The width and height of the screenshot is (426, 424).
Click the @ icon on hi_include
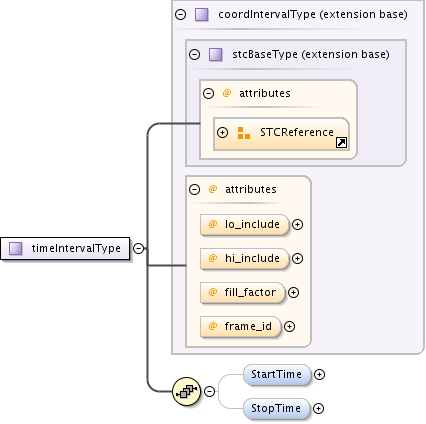[x=213, y=258]
